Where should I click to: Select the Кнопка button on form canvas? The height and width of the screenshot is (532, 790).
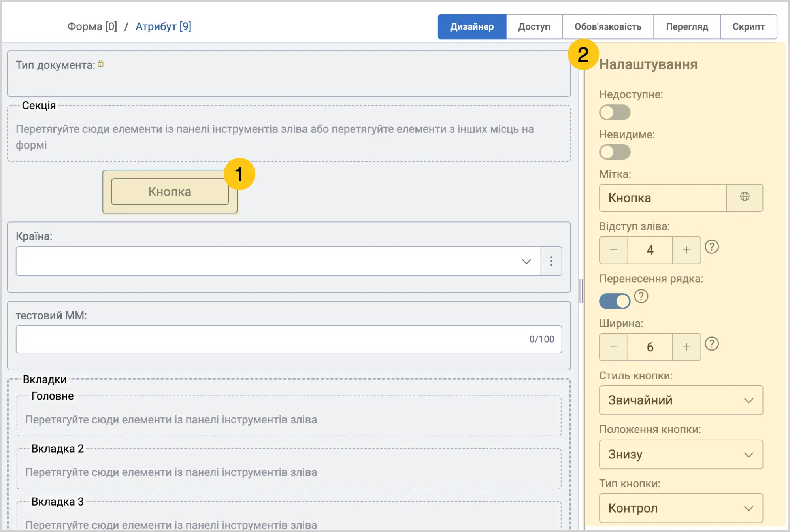170,192
